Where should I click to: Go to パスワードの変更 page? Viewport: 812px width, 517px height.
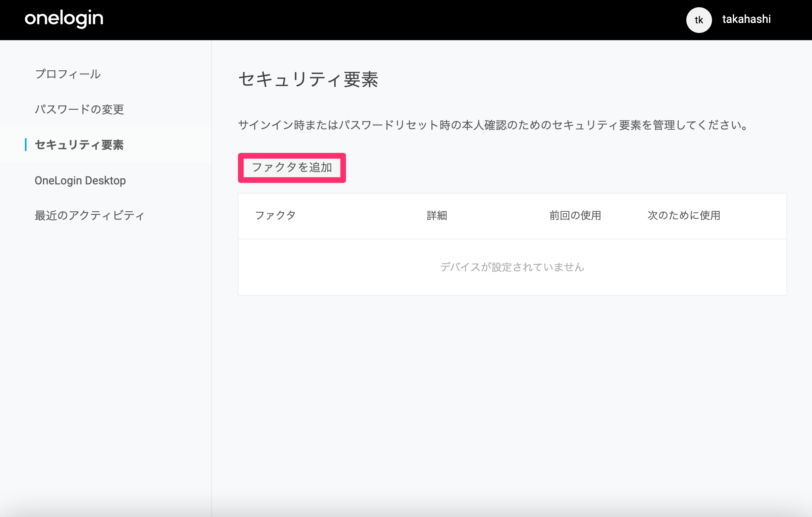pos(79,109)
